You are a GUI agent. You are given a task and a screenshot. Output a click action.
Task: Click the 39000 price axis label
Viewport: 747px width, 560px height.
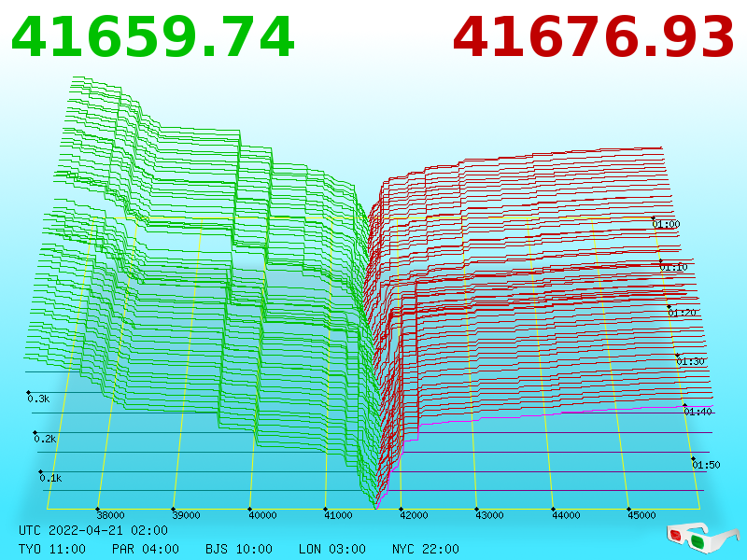coord(186,515)
